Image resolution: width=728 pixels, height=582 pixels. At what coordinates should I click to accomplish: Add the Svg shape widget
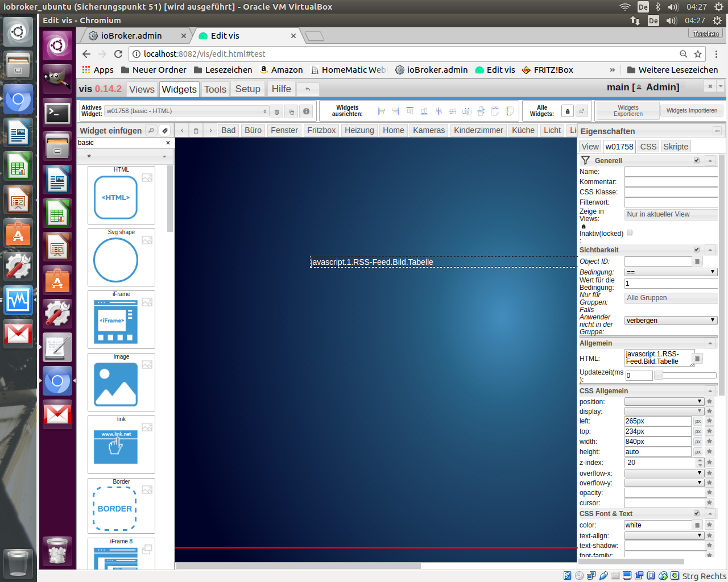pyautogui.click(x=121, y=257)
